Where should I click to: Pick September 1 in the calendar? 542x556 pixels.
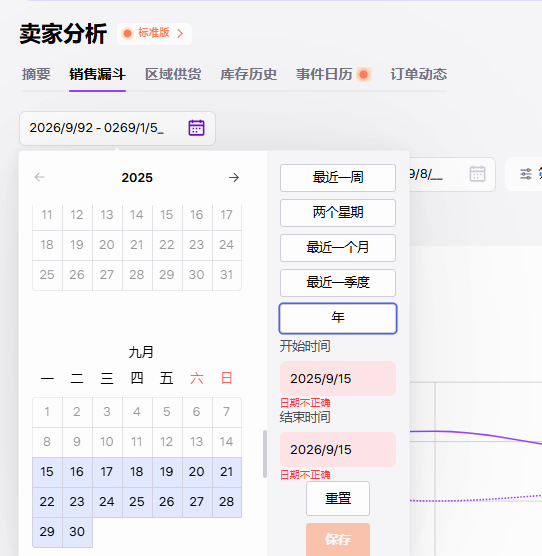(x=47, y=412)
